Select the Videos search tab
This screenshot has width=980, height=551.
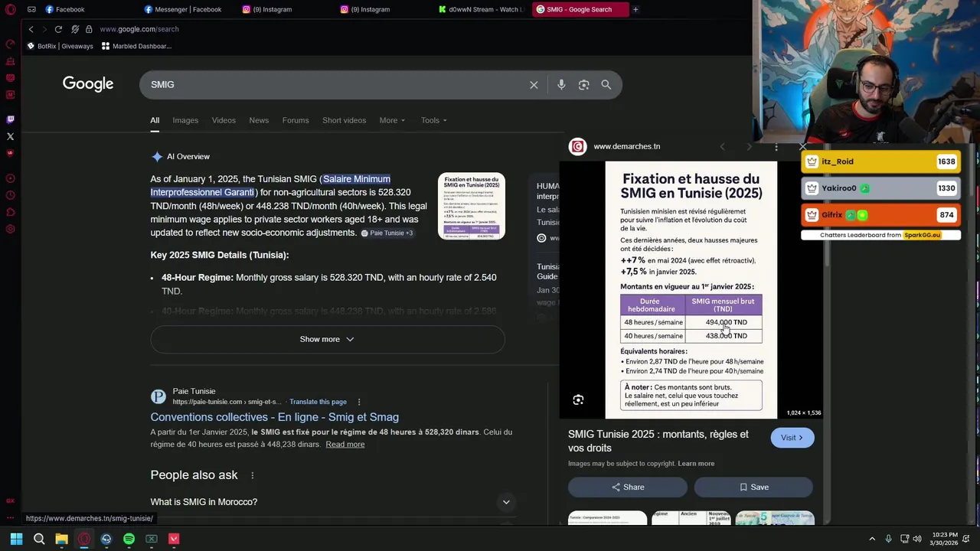click(x=224, y=120)
